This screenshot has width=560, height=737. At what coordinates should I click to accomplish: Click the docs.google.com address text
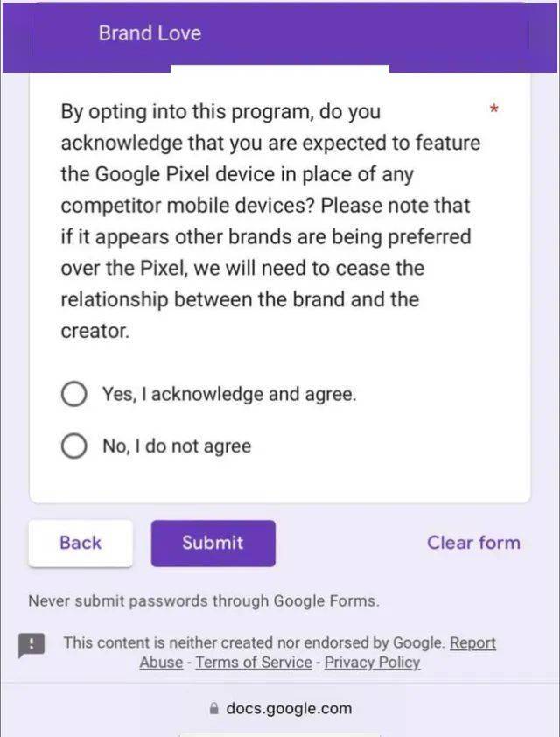289,708
